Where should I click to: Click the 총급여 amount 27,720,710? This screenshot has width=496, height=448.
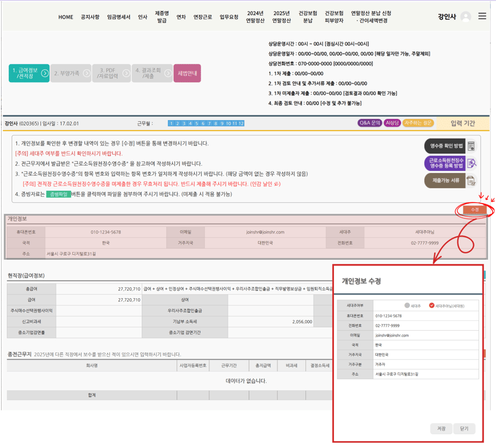[x=129, y=289]
